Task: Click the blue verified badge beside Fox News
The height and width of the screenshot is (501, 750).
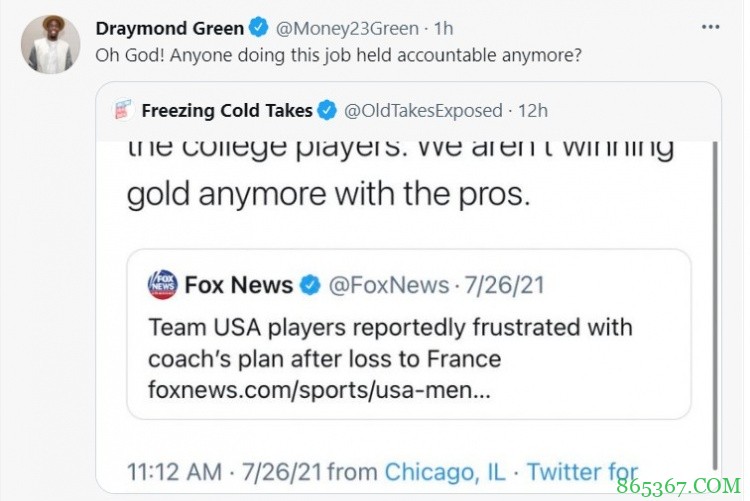Action: 310,285
